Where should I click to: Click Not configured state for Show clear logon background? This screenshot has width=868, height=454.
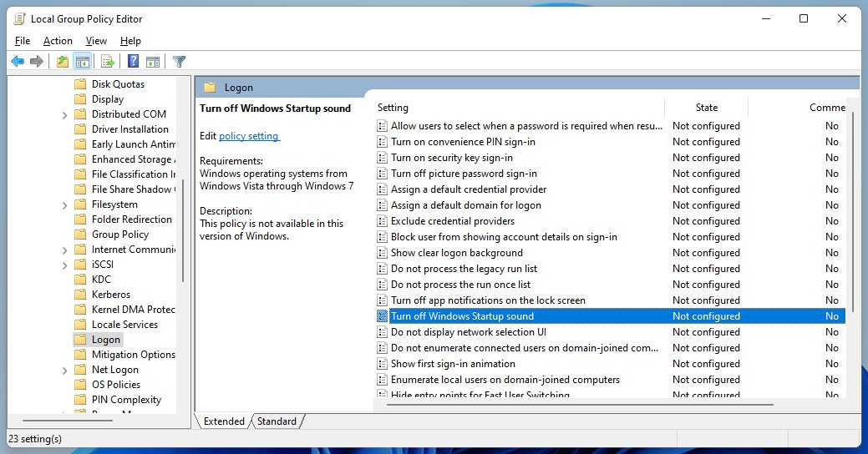[x=706, y=253]
